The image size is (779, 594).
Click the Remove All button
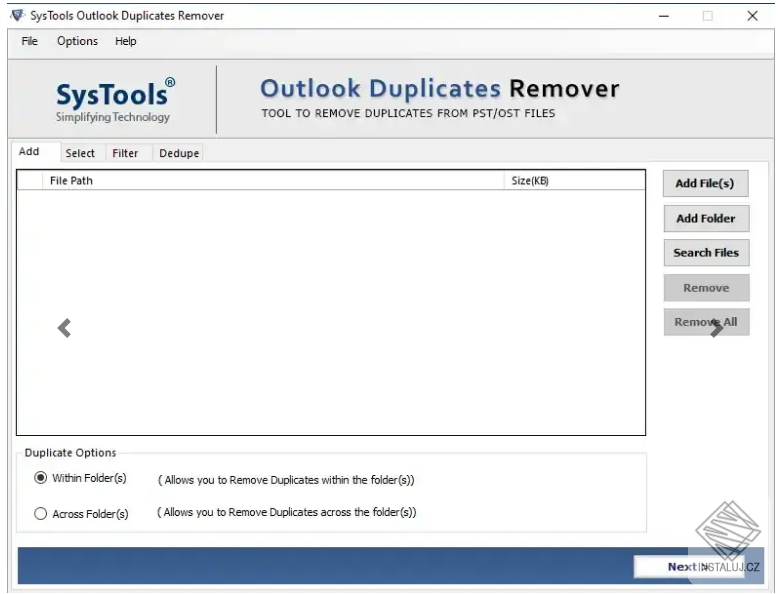706,322
